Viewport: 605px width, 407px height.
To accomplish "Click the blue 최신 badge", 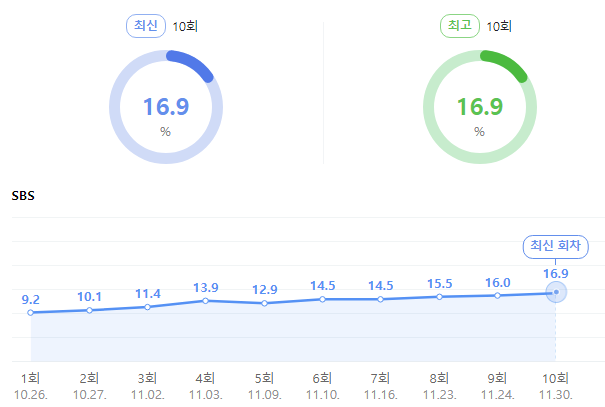I will point(146,26).
